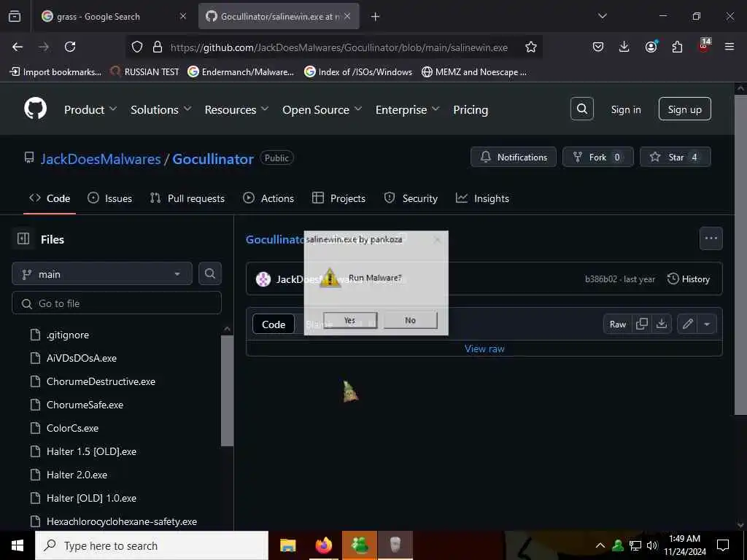This screenshot has height=560, width=747.
Task: Click the pencil edit file icon
Action: coord(687,324)
